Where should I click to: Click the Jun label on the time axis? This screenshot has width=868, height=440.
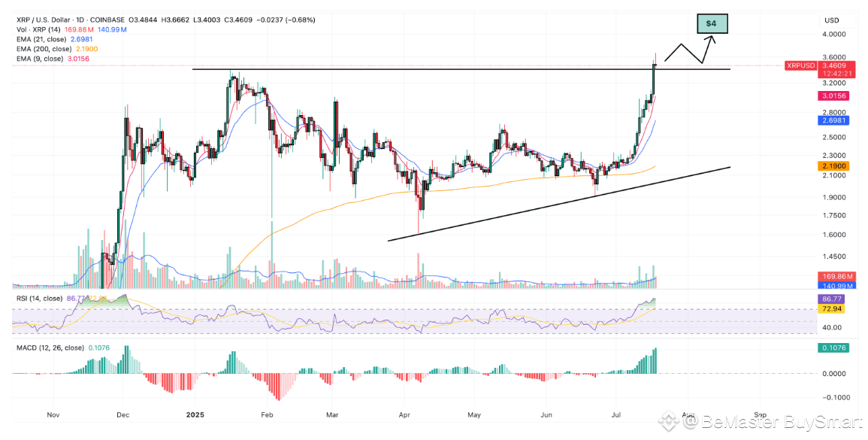coord(546,414)
